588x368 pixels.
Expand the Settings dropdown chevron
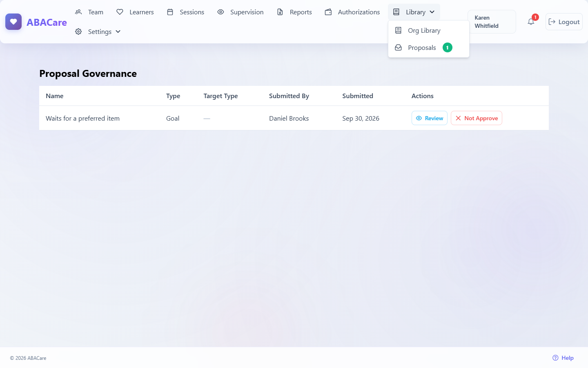(118, 31)
